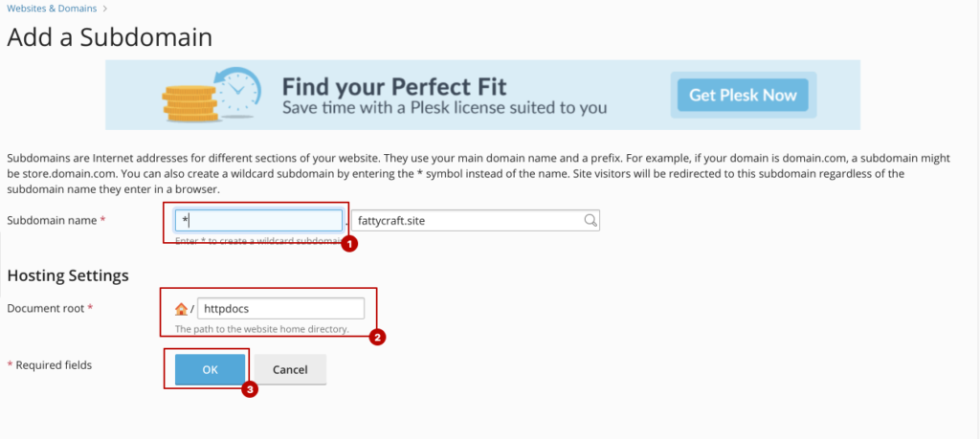Screen dimensions: 980x439
Task: Click the Get Plesk Now button
Action: (743, 95)
